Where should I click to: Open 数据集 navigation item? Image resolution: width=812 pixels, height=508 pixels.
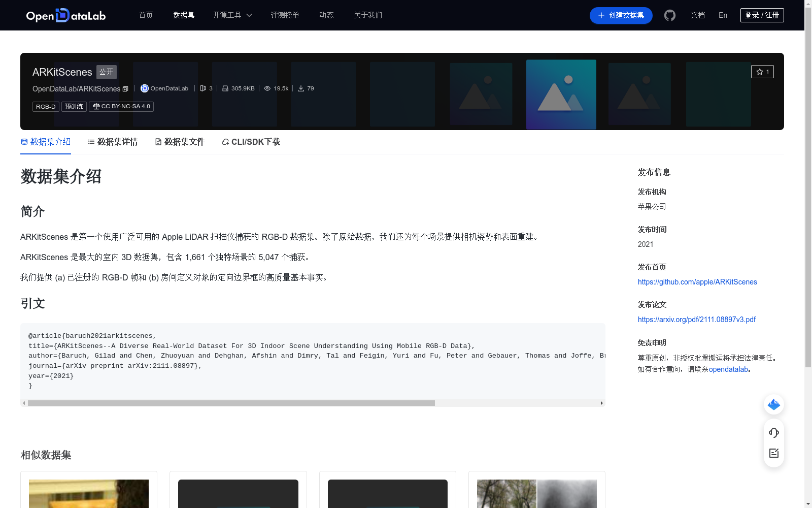pyautogui.click(x=184, y=15)
